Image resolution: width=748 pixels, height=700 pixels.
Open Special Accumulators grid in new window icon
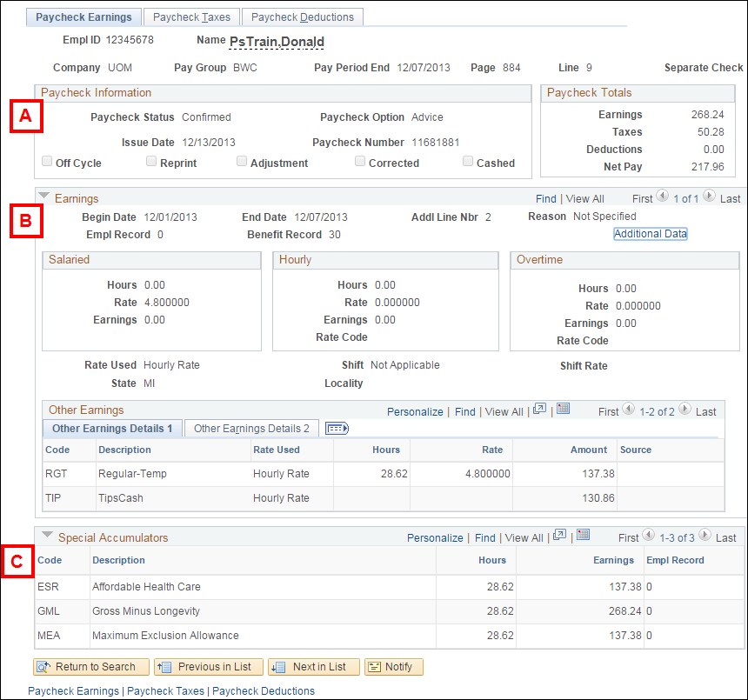[560, 537]
